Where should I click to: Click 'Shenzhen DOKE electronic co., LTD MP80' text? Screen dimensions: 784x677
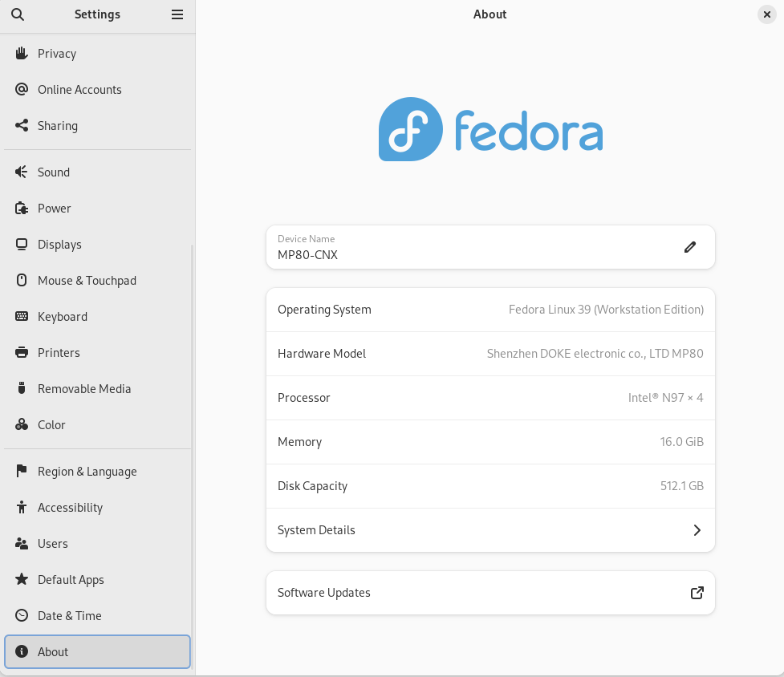click(595, 354)
